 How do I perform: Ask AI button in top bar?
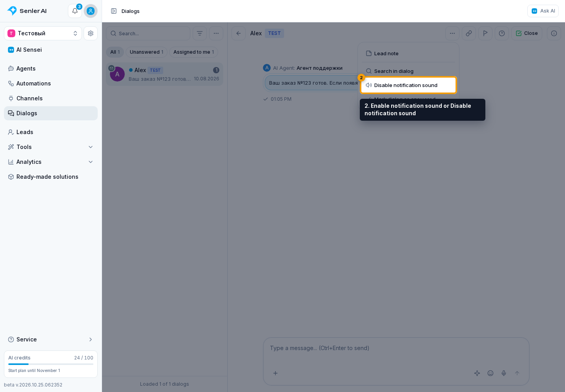pyautogui.click(x=543, y=11)
